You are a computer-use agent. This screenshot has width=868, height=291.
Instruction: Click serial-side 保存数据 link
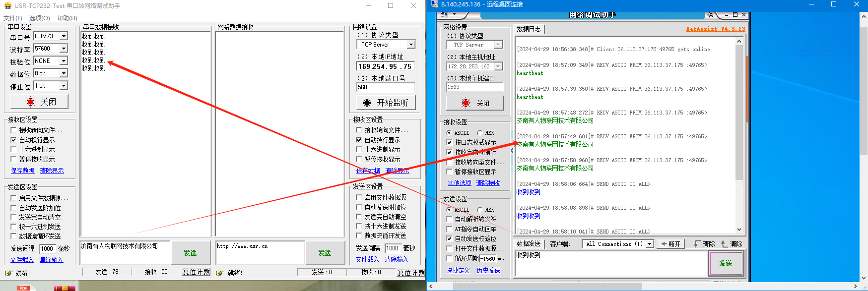coord(23,171)
